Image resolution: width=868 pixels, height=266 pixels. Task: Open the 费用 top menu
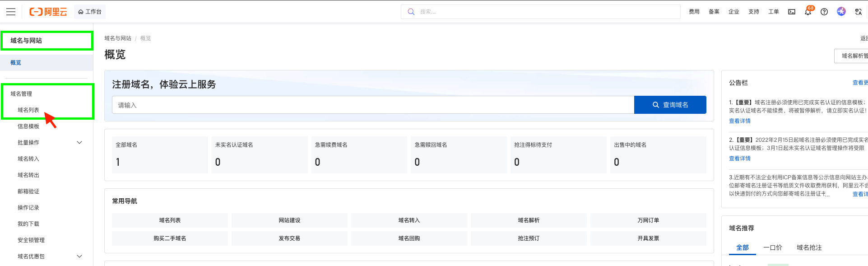(x=694, y=12)
